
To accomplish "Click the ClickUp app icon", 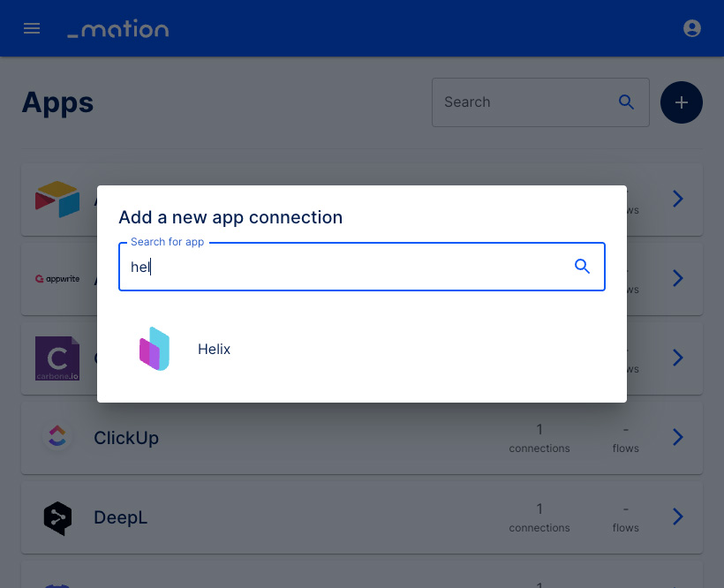I will 57,437.
